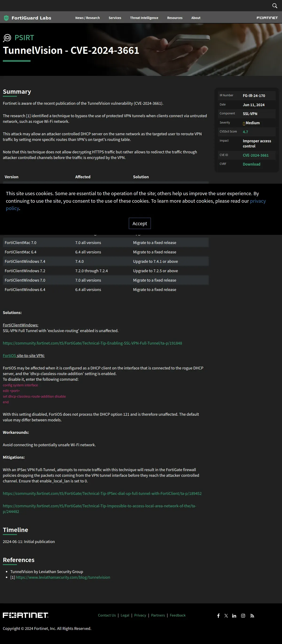
Task: Open the Services menu
Action: coord(115,18)
